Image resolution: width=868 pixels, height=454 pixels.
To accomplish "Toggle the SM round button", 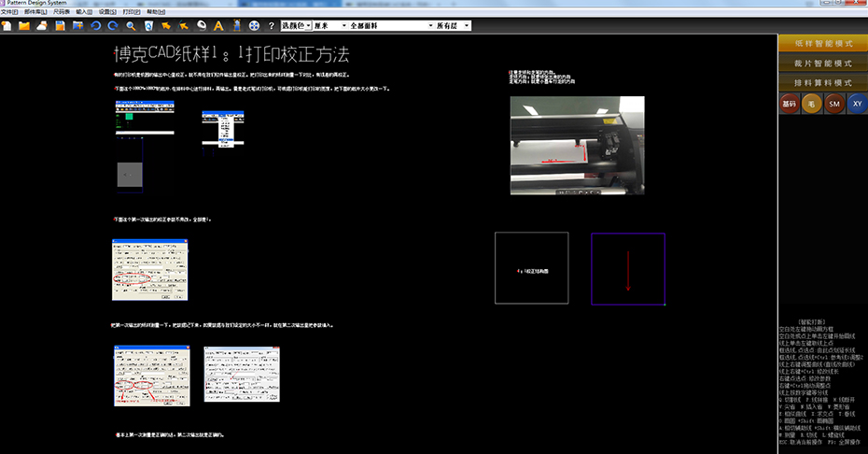I will click(x=834, y=105).
